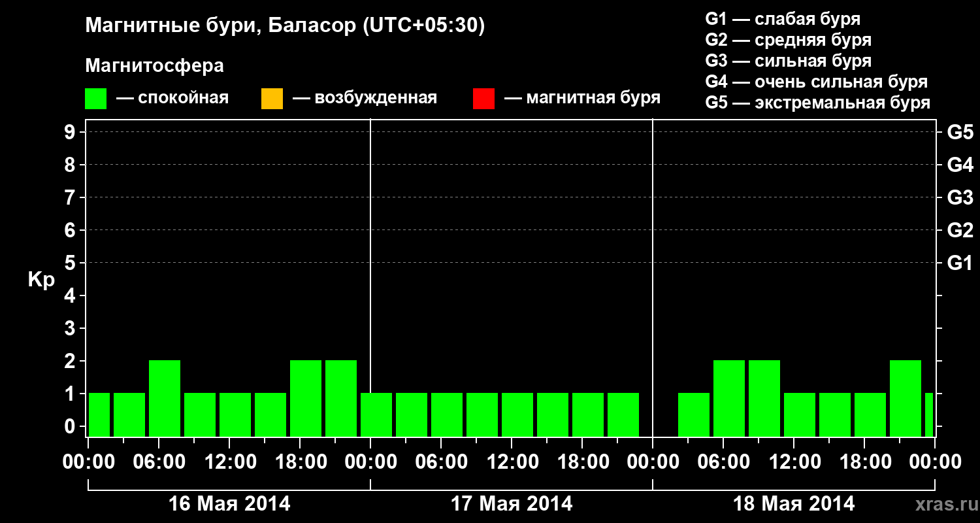Click 'G1 — слабая буря' legend line
Viewport: 980px width, 523px height.
pyautogui.click(x=783, y=19)
